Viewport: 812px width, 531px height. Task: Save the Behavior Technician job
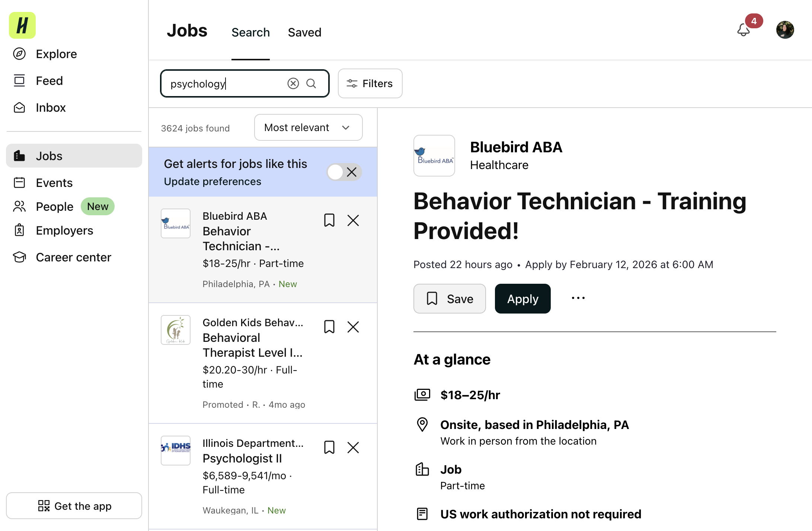pyautogui.click(x=450, y=299)
